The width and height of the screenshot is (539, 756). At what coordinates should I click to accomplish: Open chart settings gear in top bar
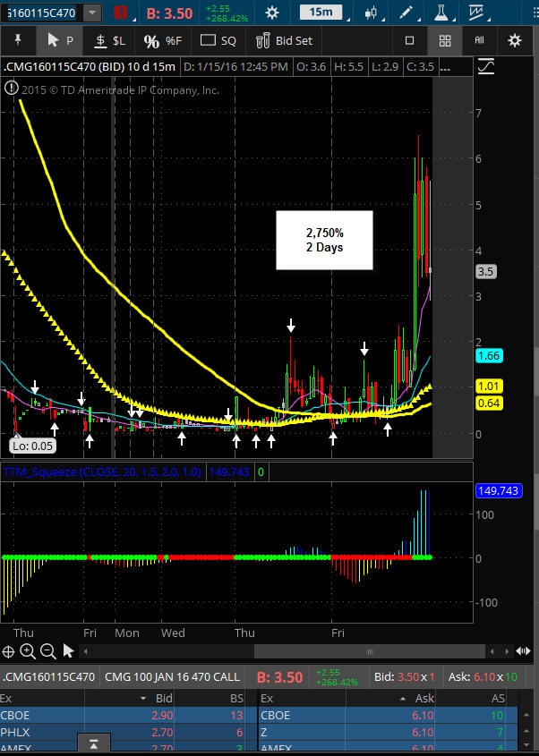click(272, 13)
